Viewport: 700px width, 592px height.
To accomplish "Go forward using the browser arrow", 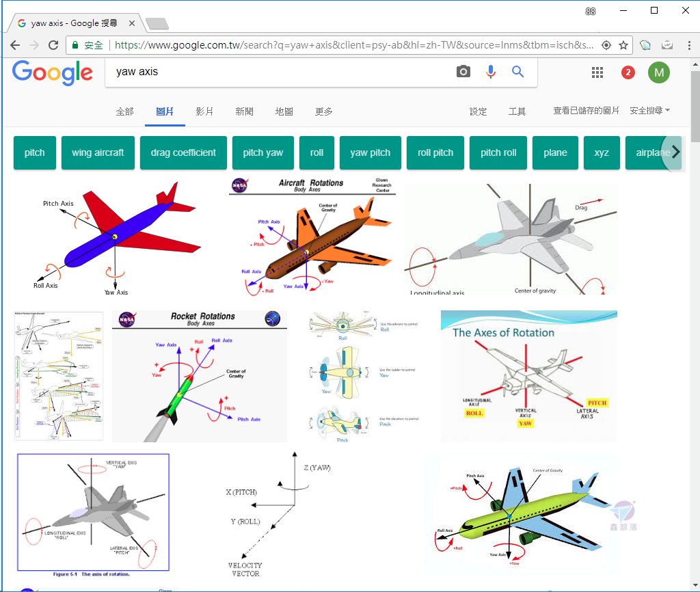I will pos(34,45).
